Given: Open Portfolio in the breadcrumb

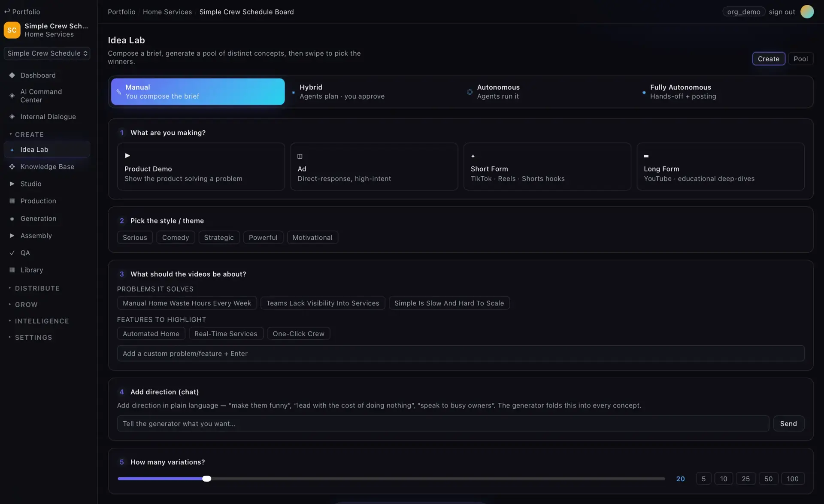Looking at the screenshot, I should pos(121,12).
